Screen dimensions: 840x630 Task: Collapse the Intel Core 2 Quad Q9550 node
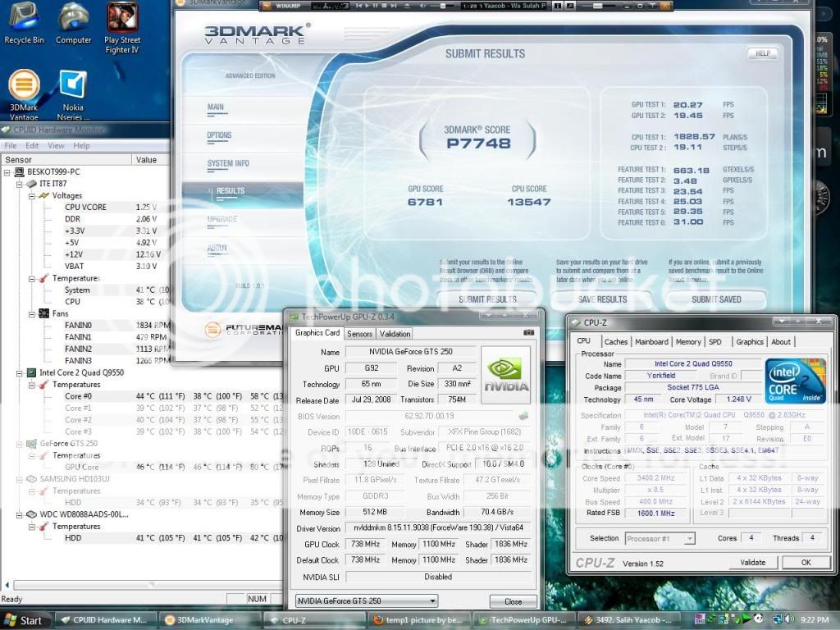pos(21,372)
